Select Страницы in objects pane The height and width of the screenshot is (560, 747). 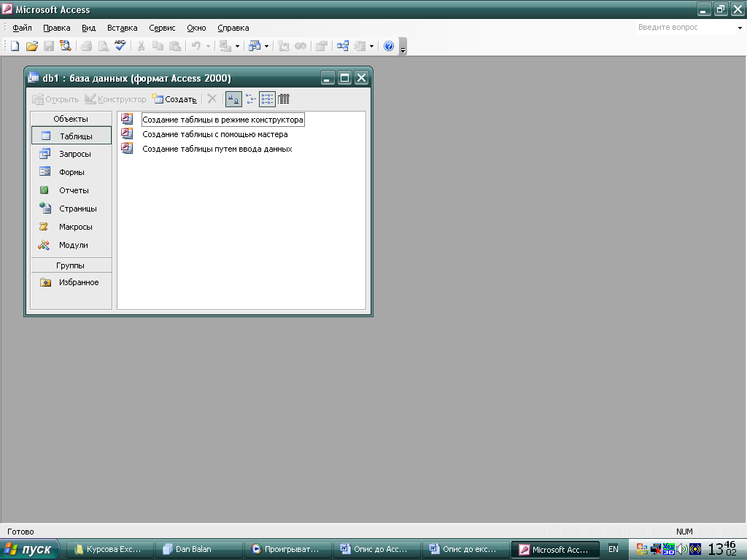tap(71, 209)
